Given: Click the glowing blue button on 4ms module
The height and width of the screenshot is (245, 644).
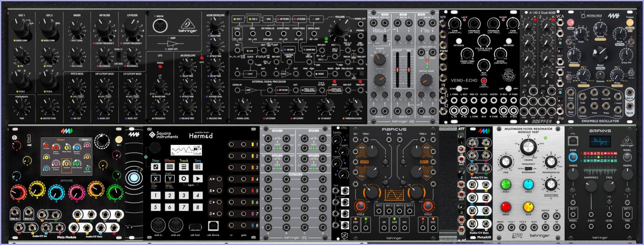Looking at the screenshot, I should [x=133, y=178].
